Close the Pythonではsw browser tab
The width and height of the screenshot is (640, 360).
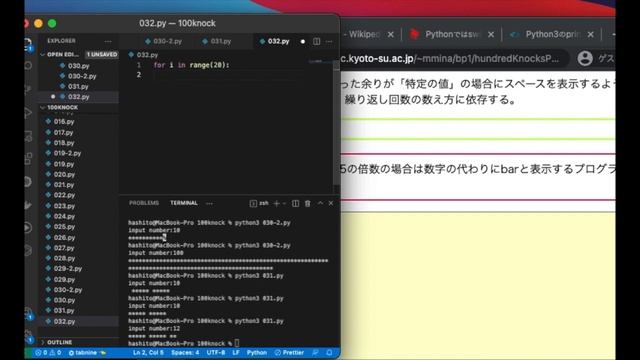point(491,35)
